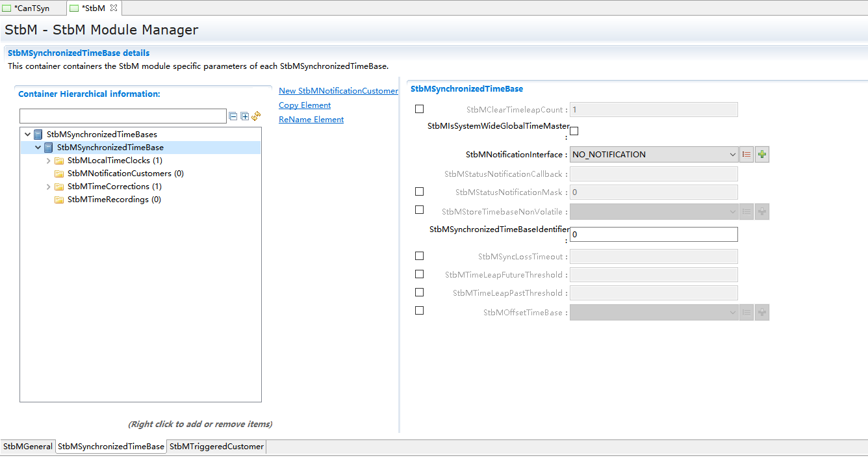The width and height of the screenshot is (868, 457).
Task: Expand the StbMLocalTimeClocks tree node
Action: [49, 161]
